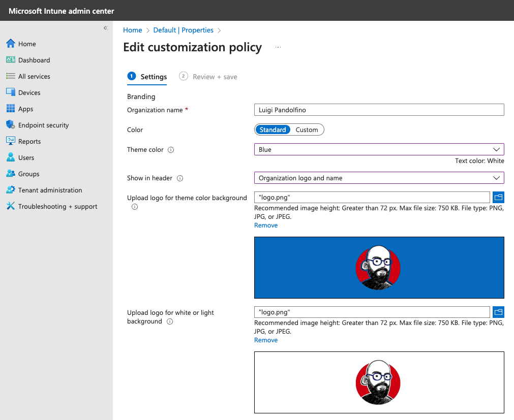The width and height of the screenshot is (514, 420).
Task: Open Tenant administration in the sidebar
Action: [50, 190]
